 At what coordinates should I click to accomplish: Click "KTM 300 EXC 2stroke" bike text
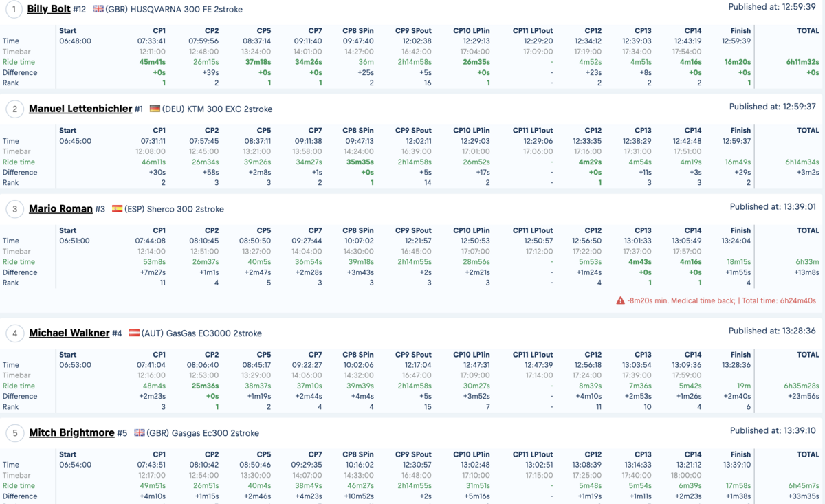point(230,109)
